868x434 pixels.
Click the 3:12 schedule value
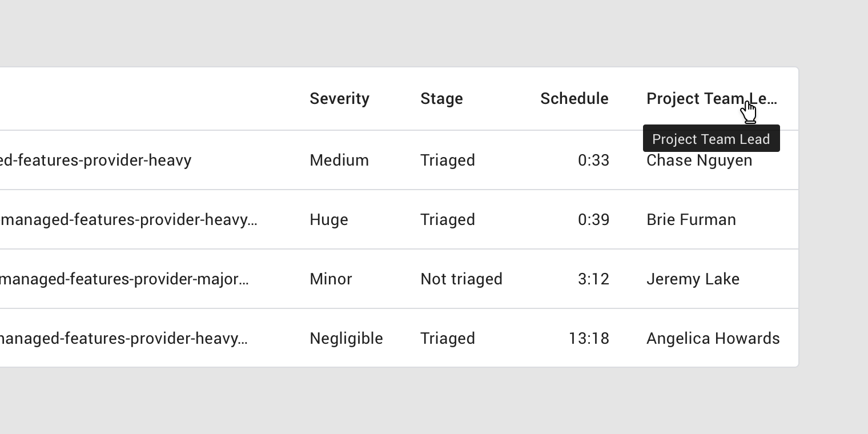[x=593, y=279]
